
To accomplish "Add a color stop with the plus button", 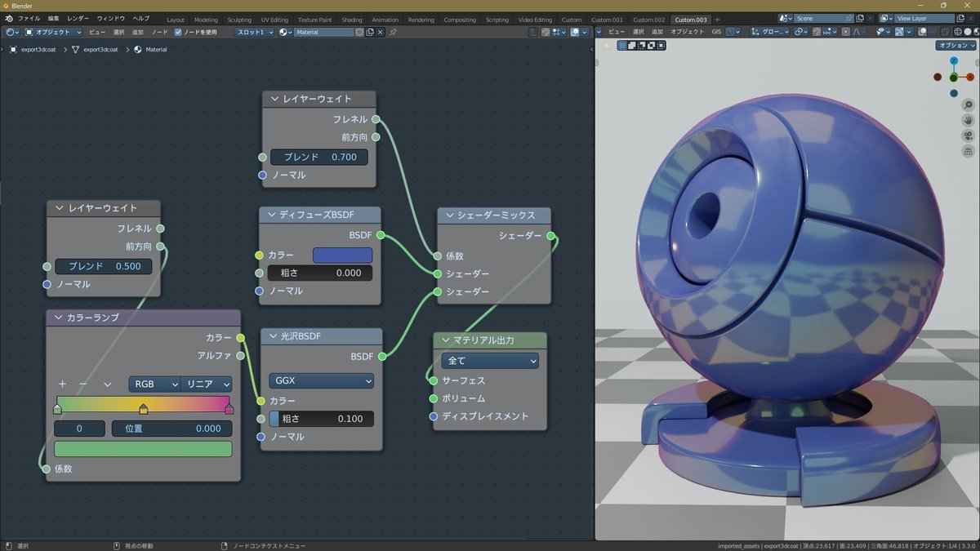I will tap(61, 384).
